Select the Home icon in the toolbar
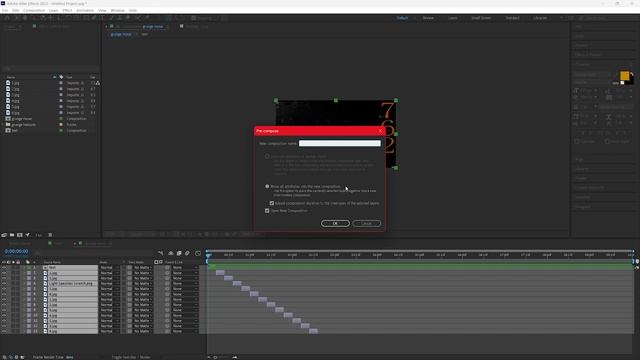Viewport: 640px width, 360px height. click(x=7, y=18)
